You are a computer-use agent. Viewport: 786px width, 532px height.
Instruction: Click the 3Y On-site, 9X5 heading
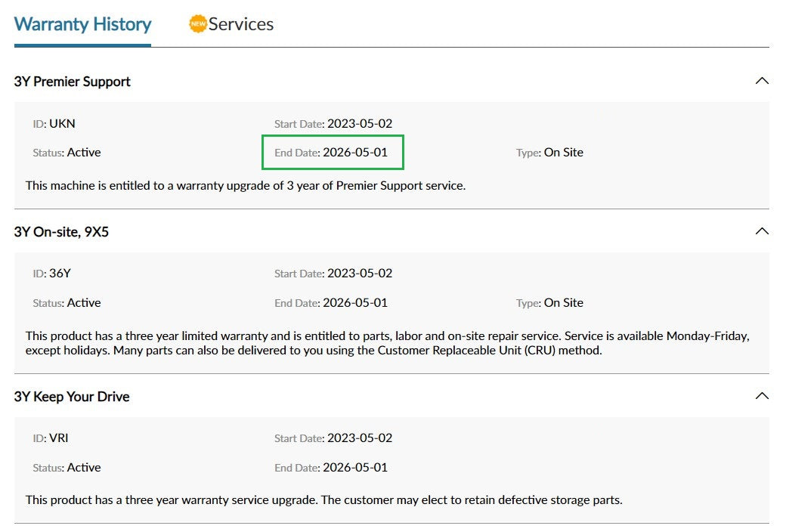tap(61, 232)
